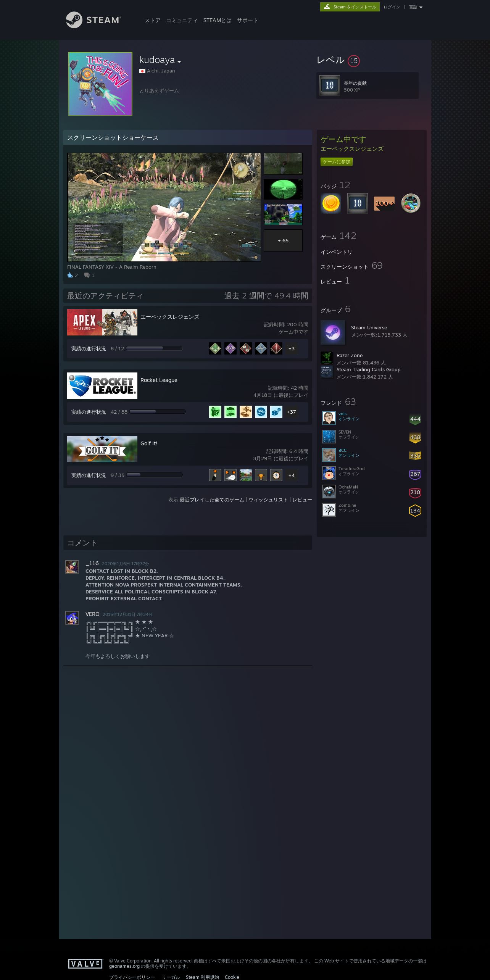Image resolution: width=490 pixels, height=980 pixels.
Task: Show +37 more Rocket League achievements
Action: point(292,412)
